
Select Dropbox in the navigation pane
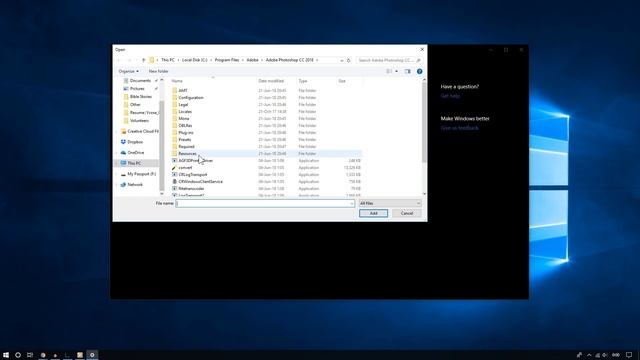(135, 142)
